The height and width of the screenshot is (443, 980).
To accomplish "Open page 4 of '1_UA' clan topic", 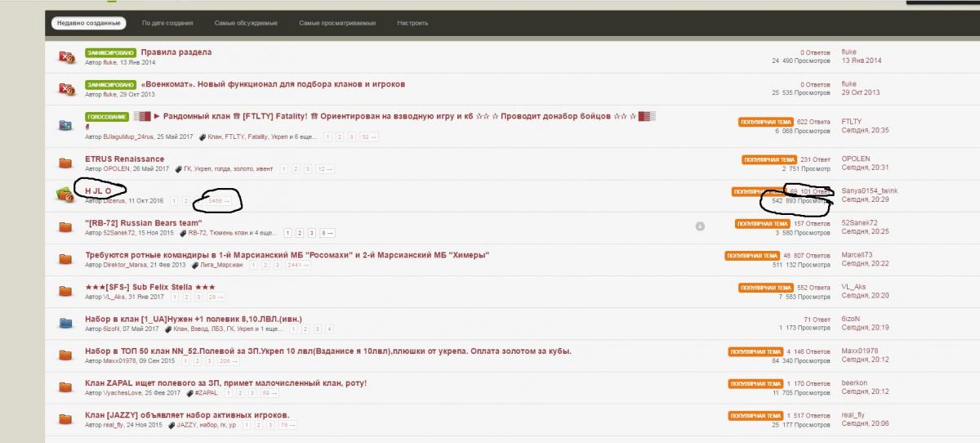I will click(329, 329).
